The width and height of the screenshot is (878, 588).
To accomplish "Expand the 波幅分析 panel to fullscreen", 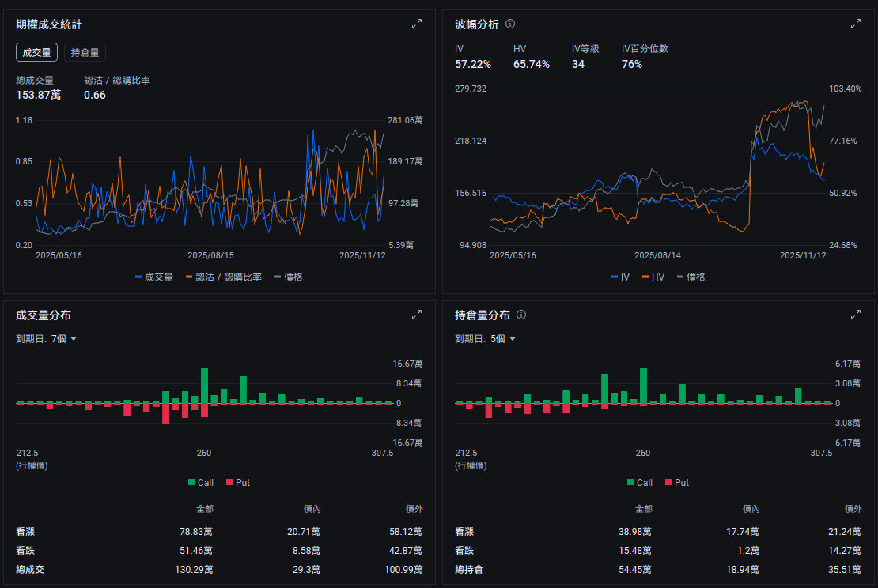I will pyautogui.click(x=856, y=24).
